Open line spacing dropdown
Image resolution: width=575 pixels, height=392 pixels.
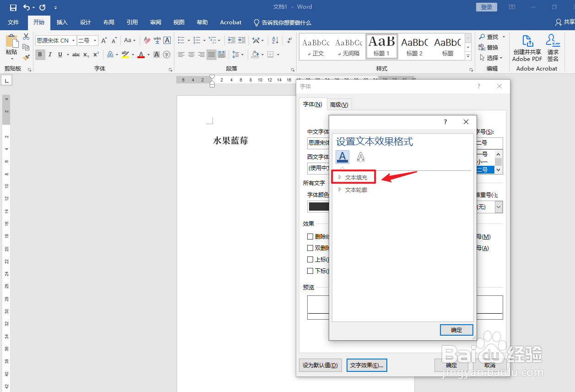tap(238, 54)
